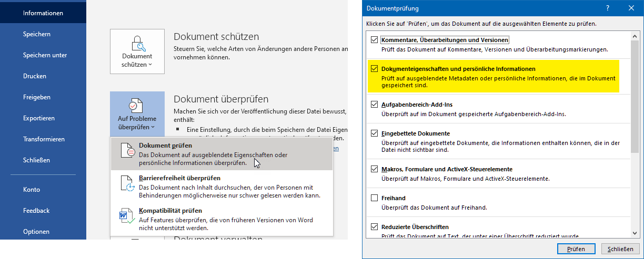
Task: Open Word Optionen
Action: [x=36, y=232]
